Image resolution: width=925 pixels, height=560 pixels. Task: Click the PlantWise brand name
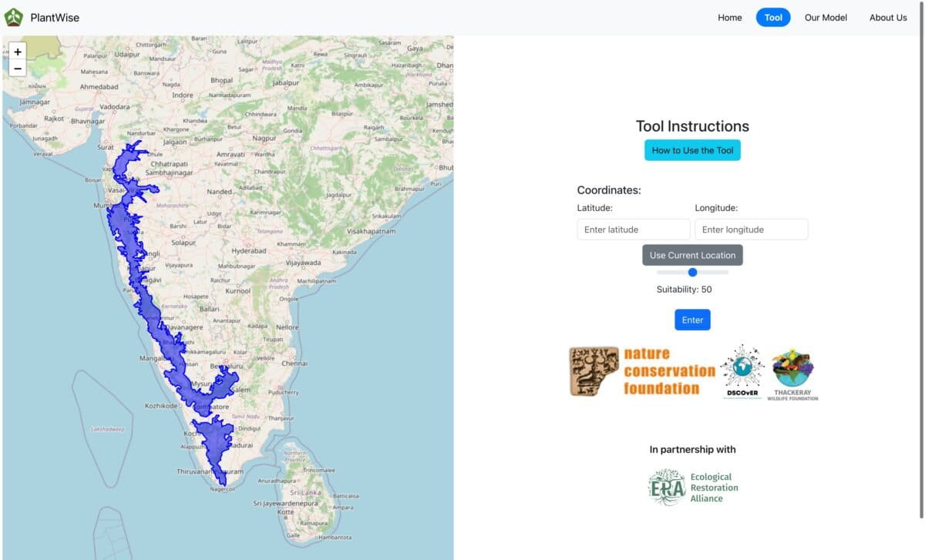click(x=55, y=18)
